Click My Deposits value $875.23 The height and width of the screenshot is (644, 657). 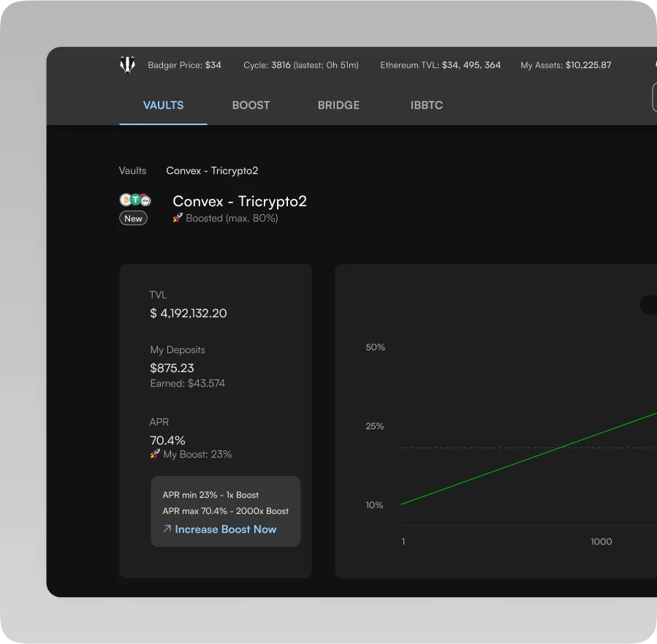tap(172, 368)
